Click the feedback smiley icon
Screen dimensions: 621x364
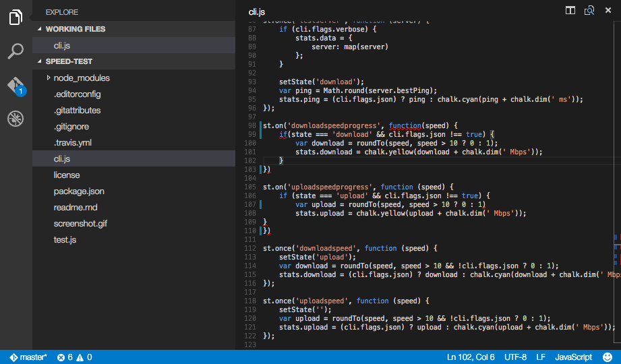click(x=607, y=357)
